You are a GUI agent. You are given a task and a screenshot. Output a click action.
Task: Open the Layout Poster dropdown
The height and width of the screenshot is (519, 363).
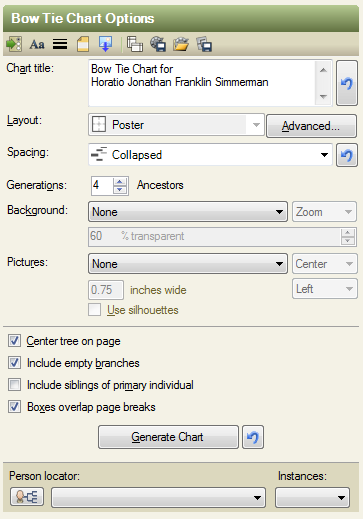(x=176, y=125)
